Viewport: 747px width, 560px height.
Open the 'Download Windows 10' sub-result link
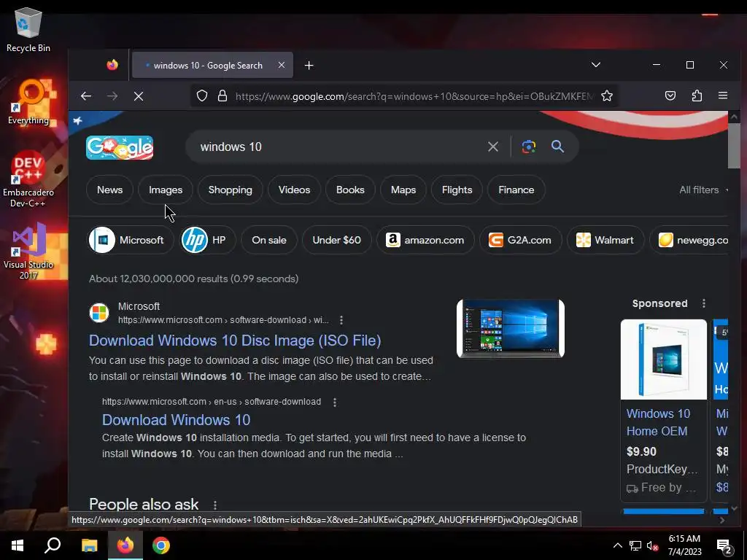[176, 419]
